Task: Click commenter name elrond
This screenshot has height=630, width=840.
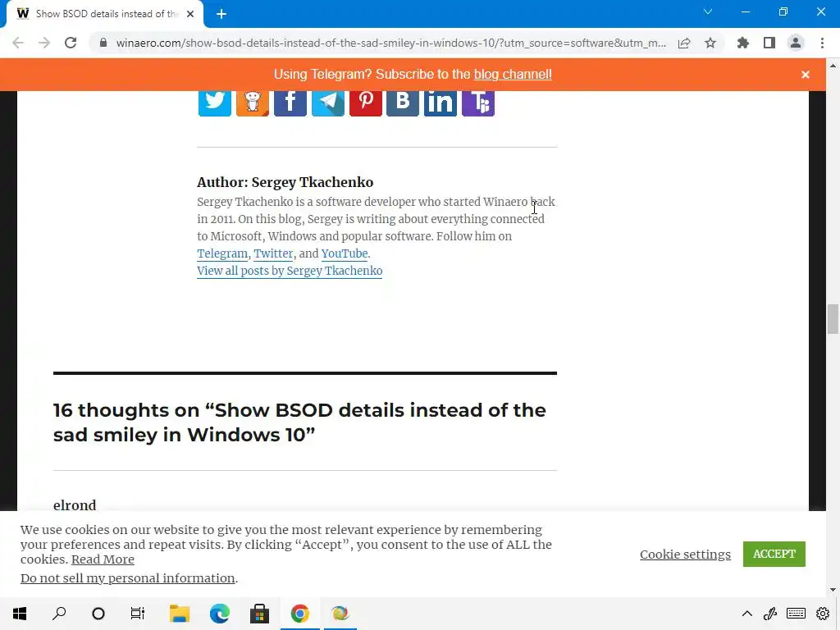Action: coord(75,505)
